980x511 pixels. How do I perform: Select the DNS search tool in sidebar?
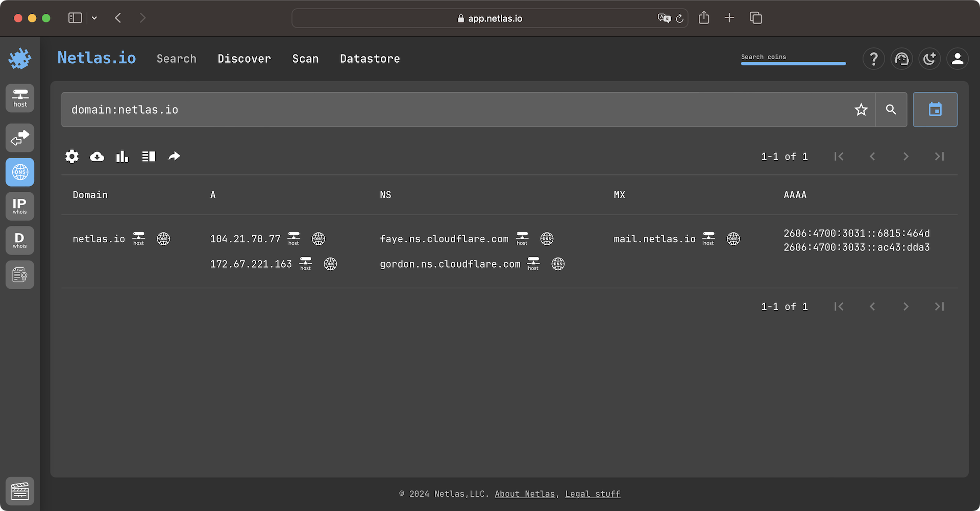click(20, 172)
